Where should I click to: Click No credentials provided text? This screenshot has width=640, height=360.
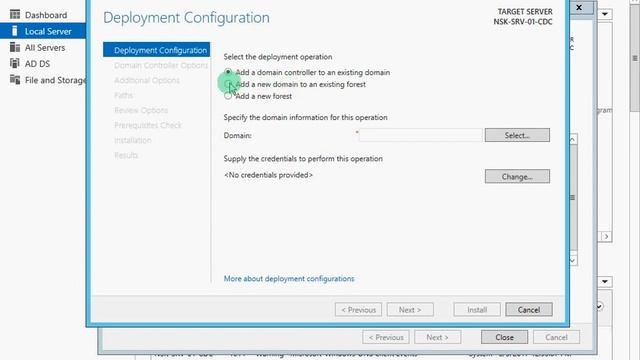click(268, 175)
